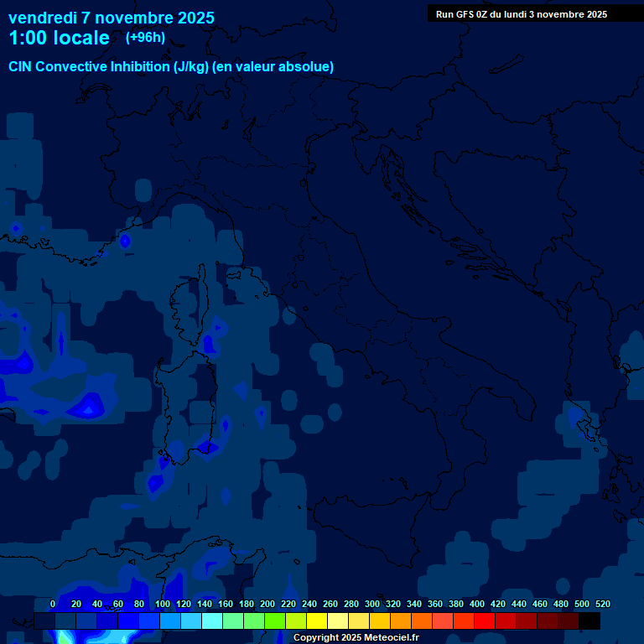Click the legend value '160'
This screenshot has width=644, height=644.
pyautogui.click(x=225, y=604)
